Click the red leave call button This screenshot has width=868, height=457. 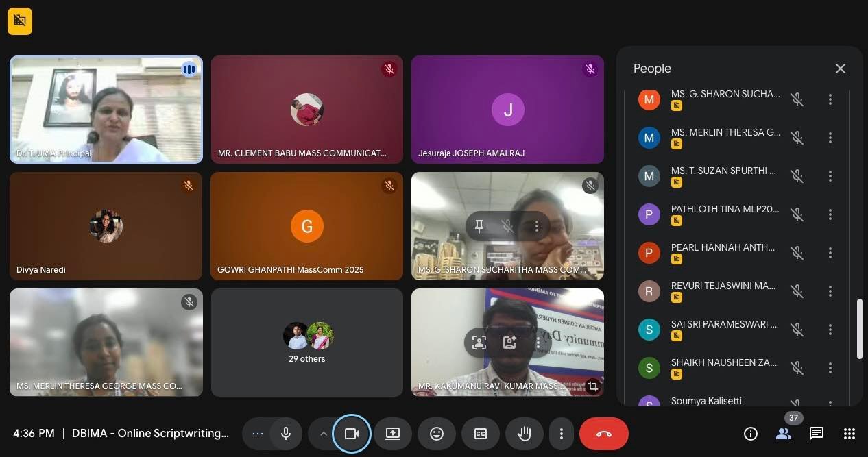603,434
